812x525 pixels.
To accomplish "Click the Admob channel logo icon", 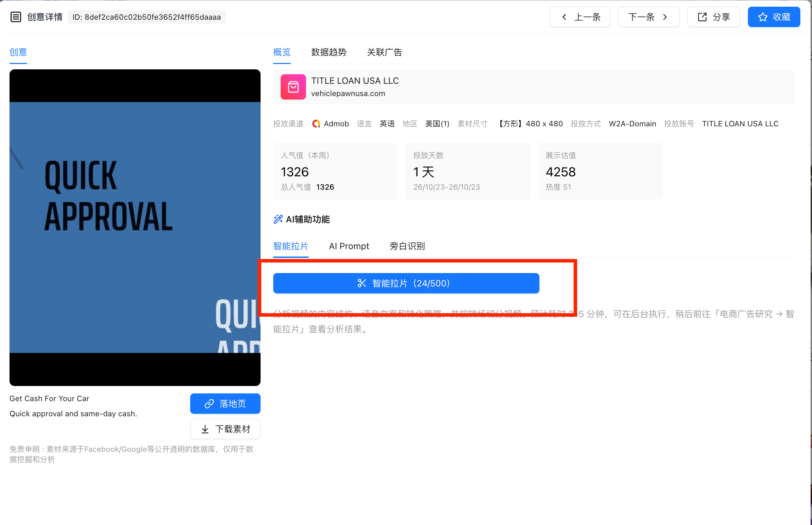I will (x=316, y=124).
